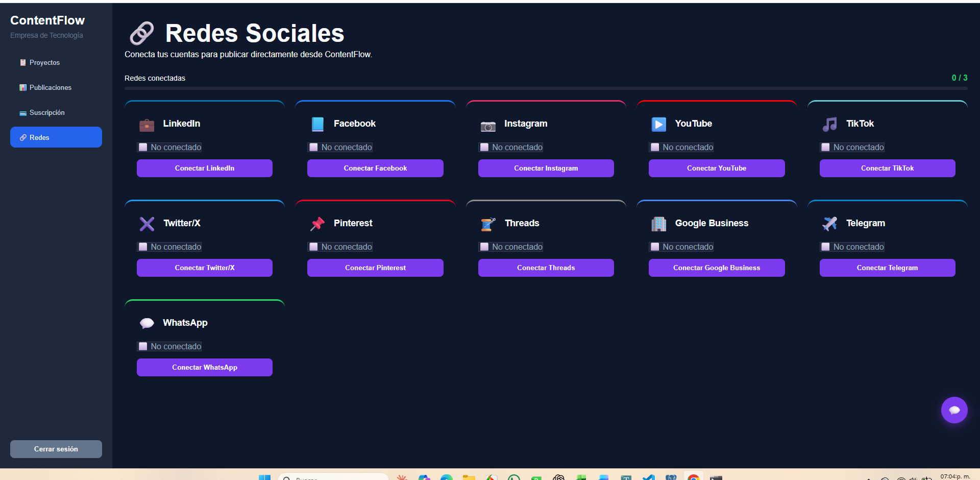Click the TikTok music note icon

tap(829, 125)
